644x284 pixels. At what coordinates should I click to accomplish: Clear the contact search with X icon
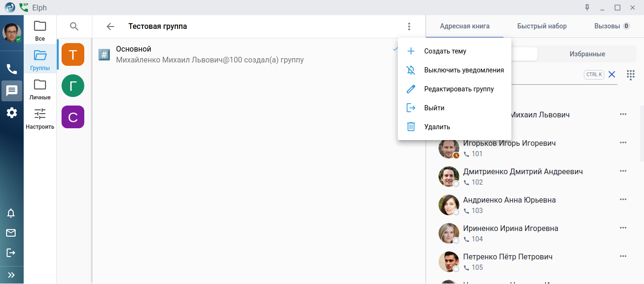click(612, 74)
